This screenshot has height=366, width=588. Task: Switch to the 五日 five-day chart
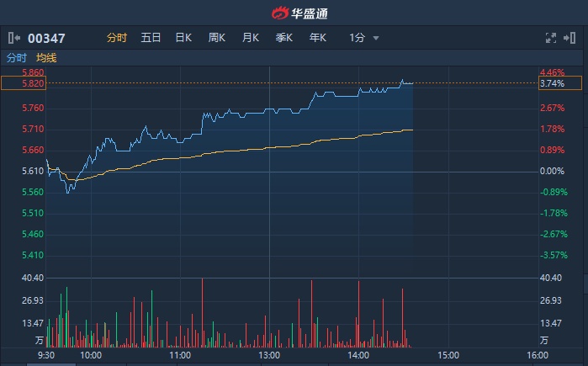(151, 38)
